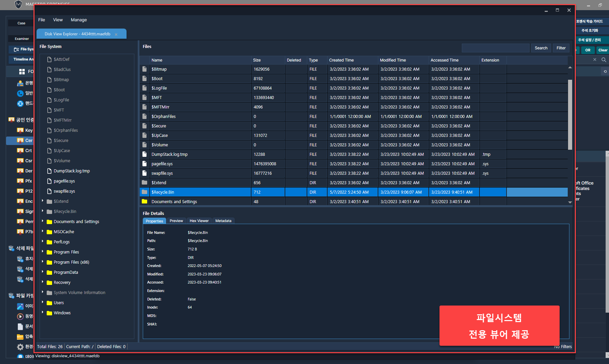The image size is (609, 364).
Task: Expand the $Extend folder in tree
Action: (x=43, y=201)
